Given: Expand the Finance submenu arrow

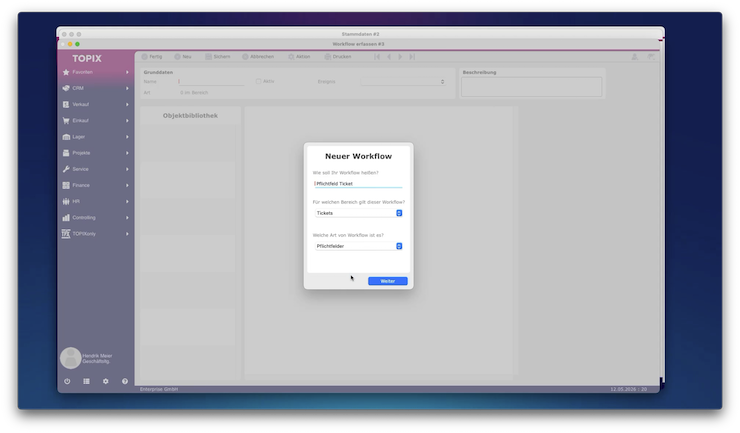Looking at the screenshot, I should point(127,185).
